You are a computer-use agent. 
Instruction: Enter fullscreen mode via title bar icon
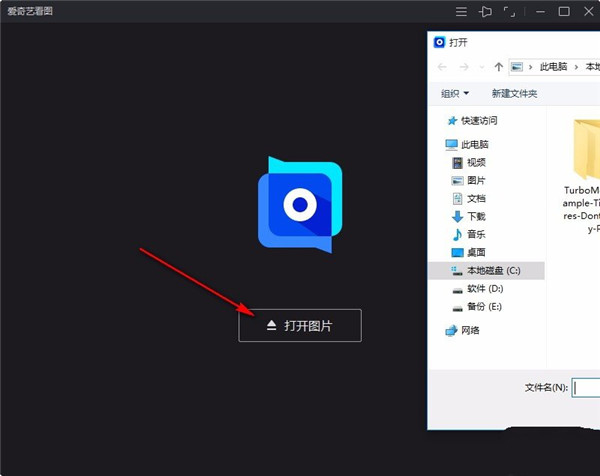511,12
